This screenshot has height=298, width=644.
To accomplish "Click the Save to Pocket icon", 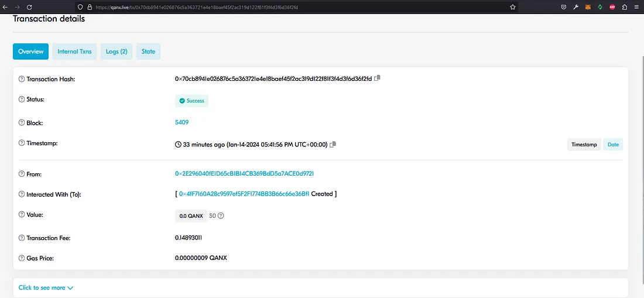I will point(563,7).
